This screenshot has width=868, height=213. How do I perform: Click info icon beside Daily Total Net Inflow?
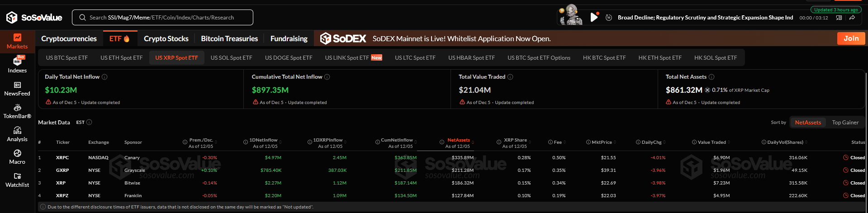pyautogui.click(x=104, y=77)
